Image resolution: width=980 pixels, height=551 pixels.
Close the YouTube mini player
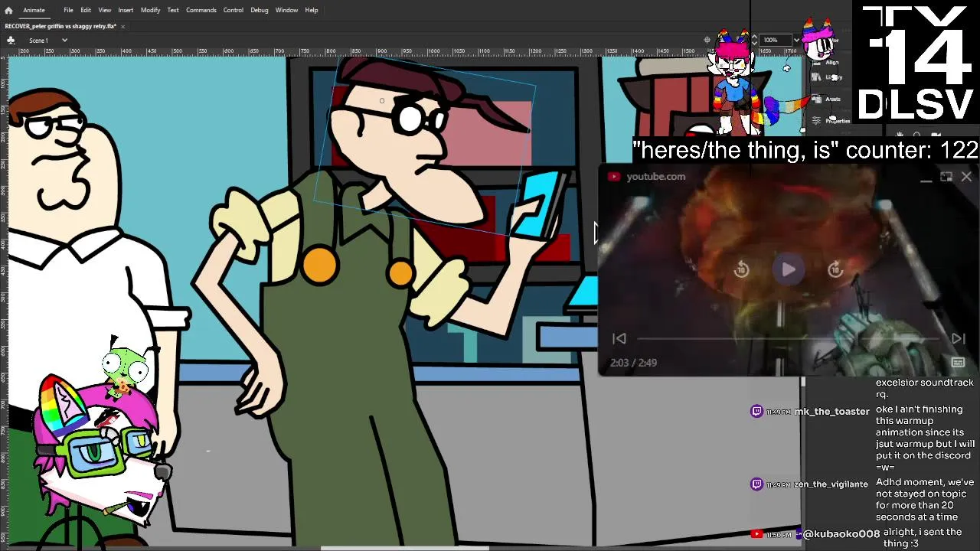coord(966,177)
